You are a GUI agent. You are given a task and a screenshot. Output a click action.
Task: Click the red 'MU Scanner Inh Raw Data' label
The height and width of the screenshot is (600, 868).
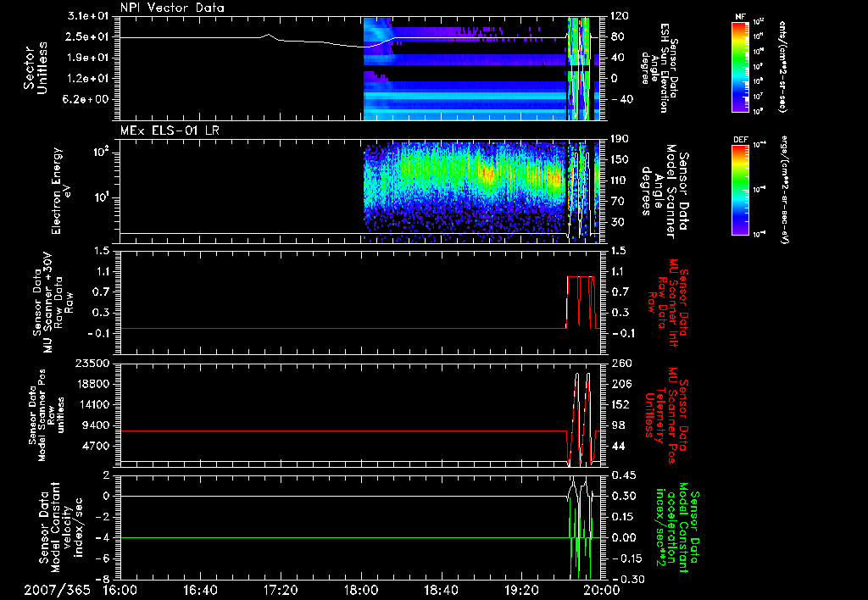[668, 303]
